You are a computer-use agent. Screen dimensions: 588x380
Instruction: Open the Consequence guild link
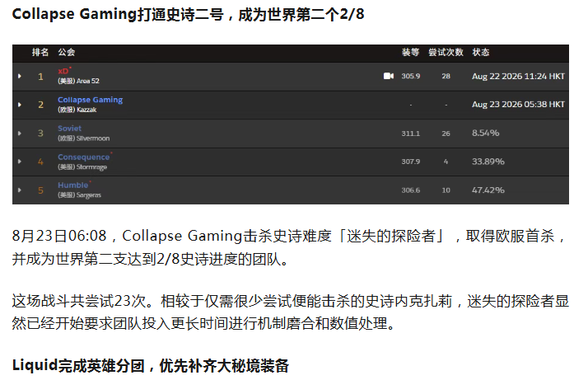click(84, 157)
